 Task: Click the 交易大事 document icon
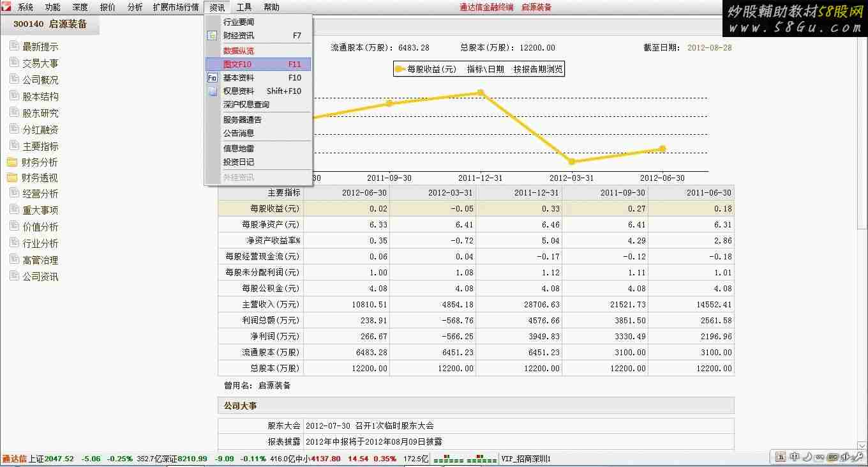click(x=14, y=63)
